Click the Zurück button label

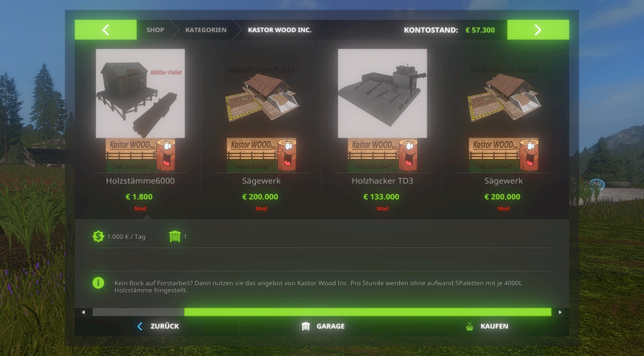pyautogui.click(x=165, y=326)
